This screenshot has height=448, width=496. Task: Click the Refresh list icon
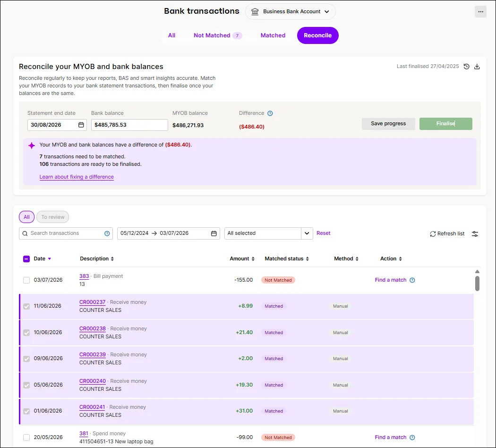(432, 234)
